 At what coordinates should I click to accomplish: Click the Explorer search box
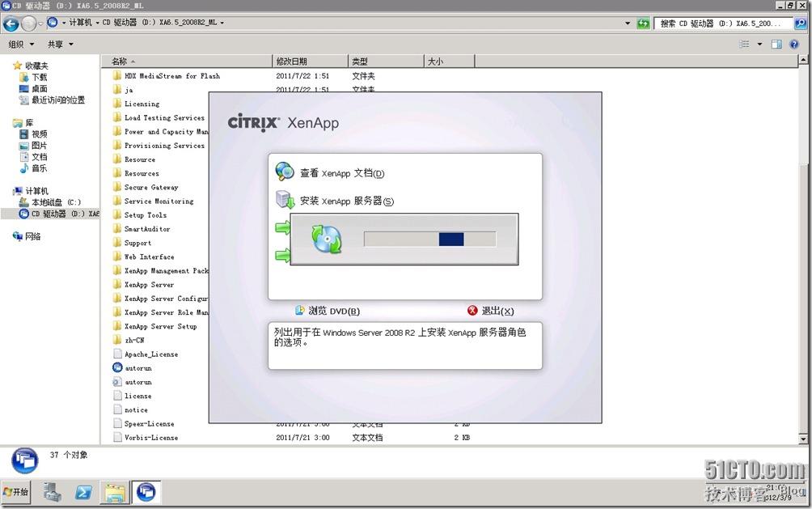[x=723, y=23]
